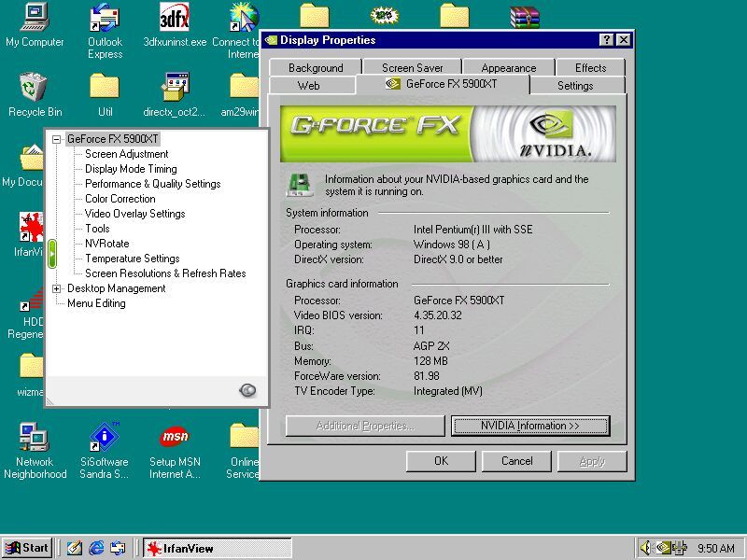Screen dimensions: 747x560
Task: Click the tray icon next to clock
Action: coord(681,548)
